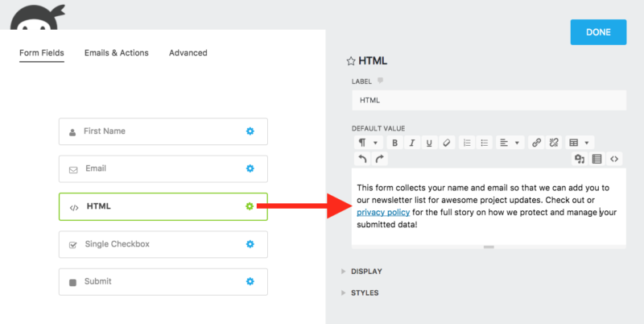Image resolution: width=644 pixels, height=324 pixels.
Task: Click the undo arrow
Action: 362,159
